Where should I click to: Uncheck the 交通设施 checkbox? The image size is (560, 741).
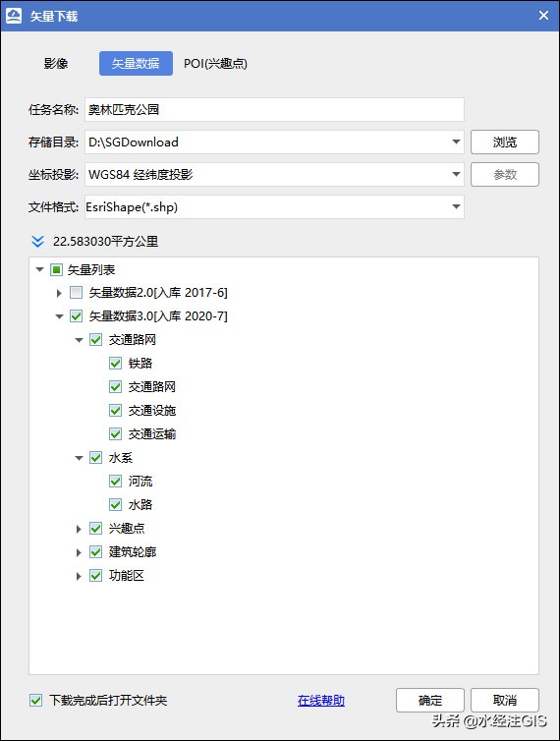tap(115, 410)
